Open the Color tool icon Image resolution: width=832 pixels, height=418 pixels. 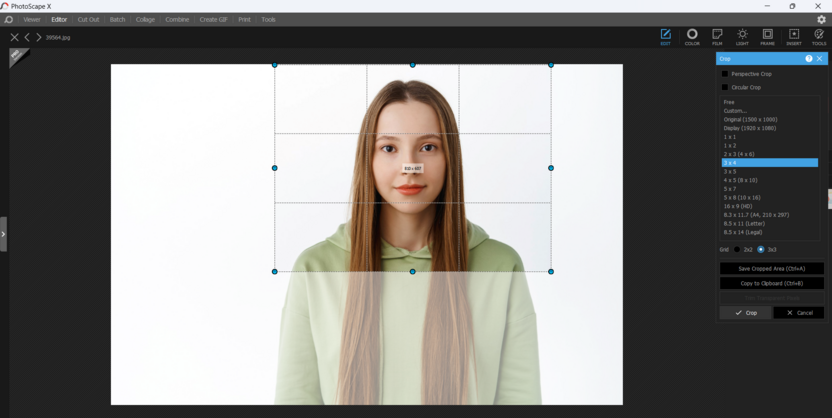click(692, 37)
